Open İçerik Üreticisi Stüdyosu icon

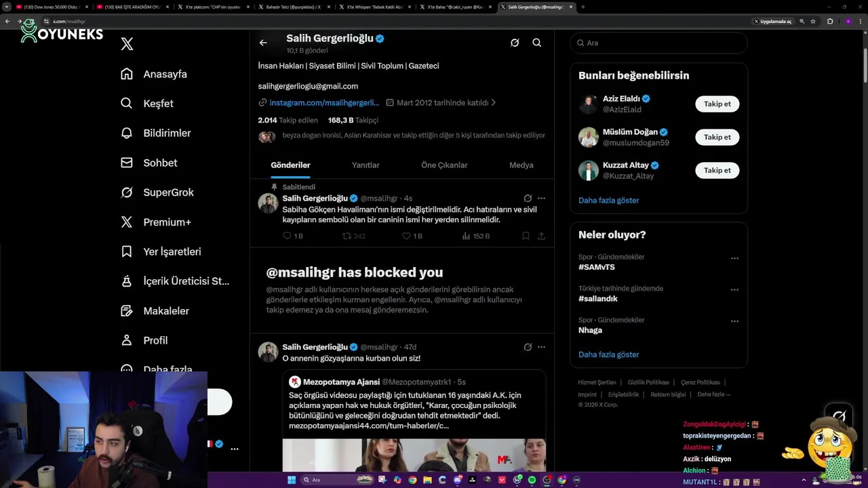127,281
